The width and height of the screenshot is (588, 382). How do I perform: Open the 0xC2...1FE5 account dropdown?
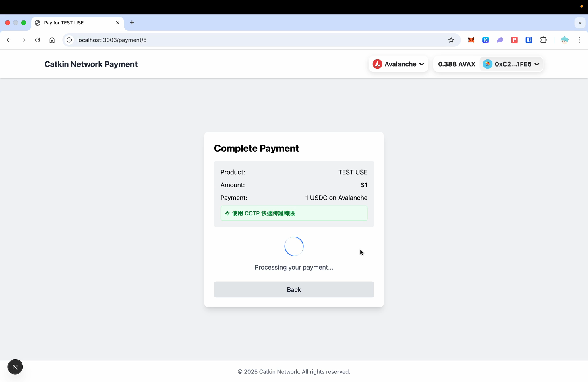(x=511, y=64)
